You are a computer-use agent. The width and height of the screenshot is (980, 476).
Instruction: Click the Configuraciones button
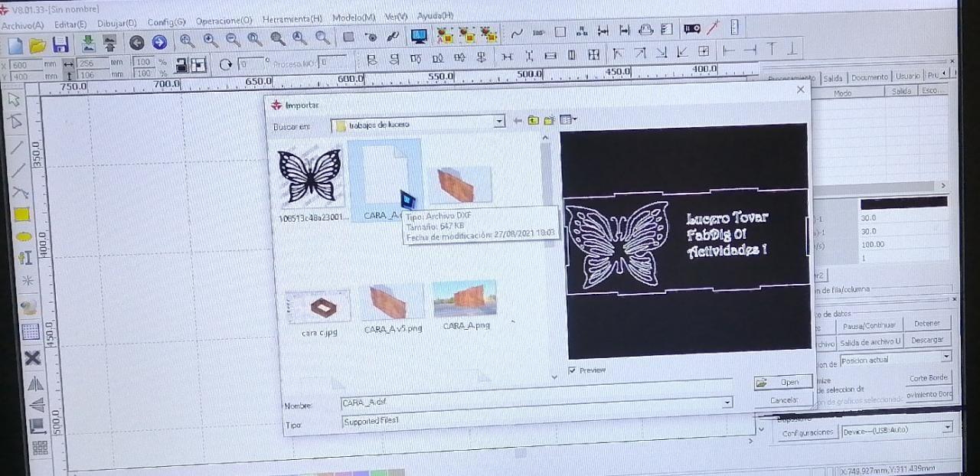[x=807, y=432]
